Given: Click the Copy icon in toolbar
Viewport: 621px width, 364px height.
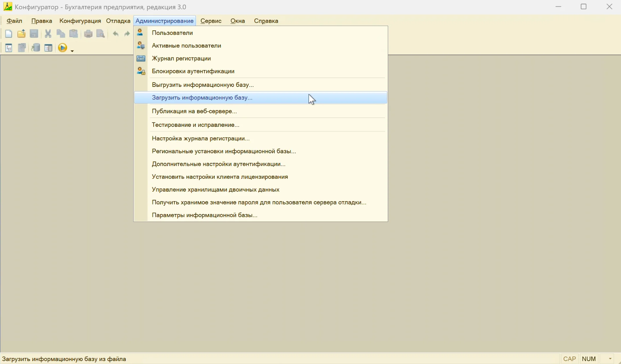Looking at the screenshot, I should point(61,34).
